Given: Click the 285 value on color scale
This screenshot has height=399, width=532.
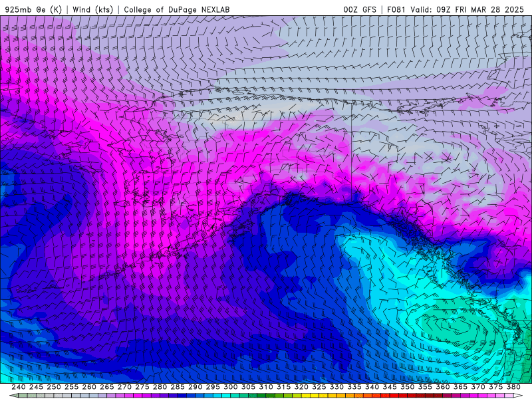Looking at the screenshot, I should click(x=178, y=387).
